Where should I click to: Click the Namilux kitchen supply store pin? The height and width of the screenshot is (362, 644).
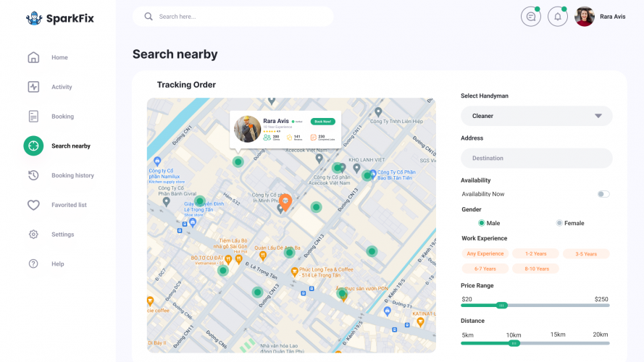[157, 161]
